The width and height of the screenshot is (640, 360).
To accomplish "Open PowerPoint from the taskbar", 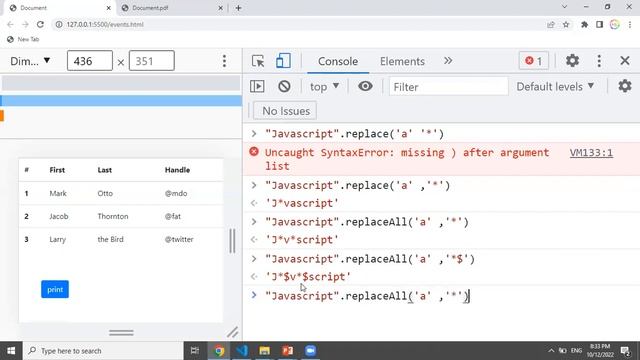I will pyautogui.click(x=287, y=351).
